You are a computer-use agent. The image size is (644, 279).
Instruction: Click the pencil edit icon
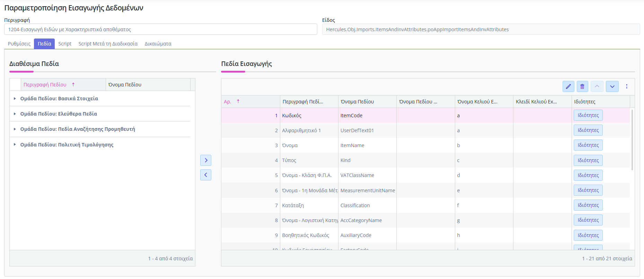click(x=568, y=86)
